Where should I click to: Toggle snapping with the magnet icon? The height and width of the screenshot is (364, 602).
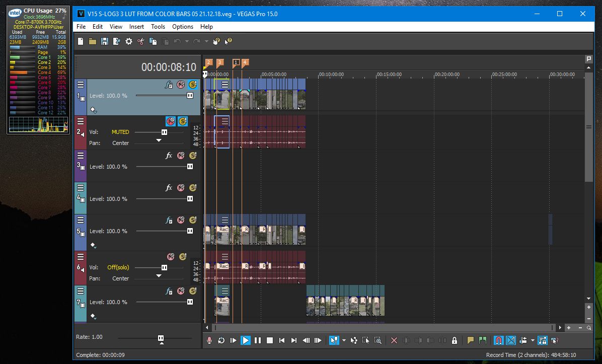[498, 340]
